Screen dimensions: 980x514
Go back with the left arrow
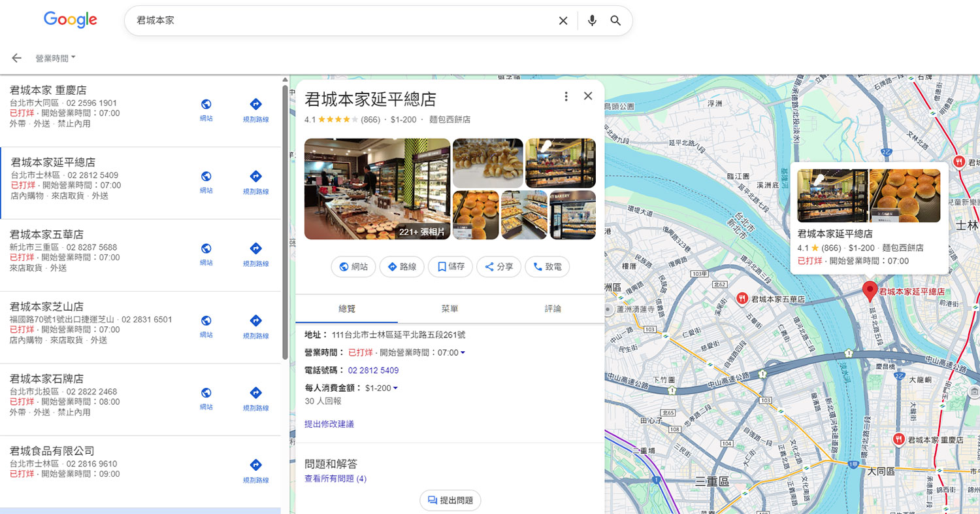tap(17, 58)
